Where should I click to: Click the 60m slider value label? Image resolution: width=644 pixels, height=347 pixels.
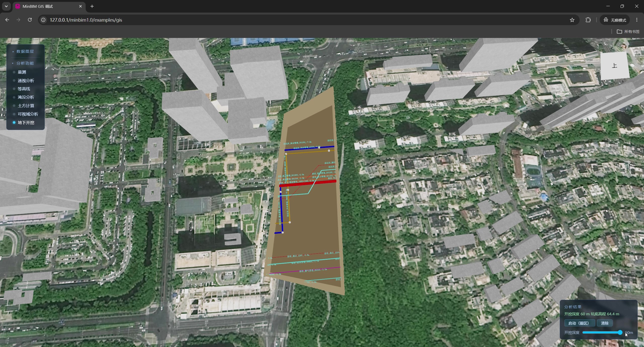[629, 332]
